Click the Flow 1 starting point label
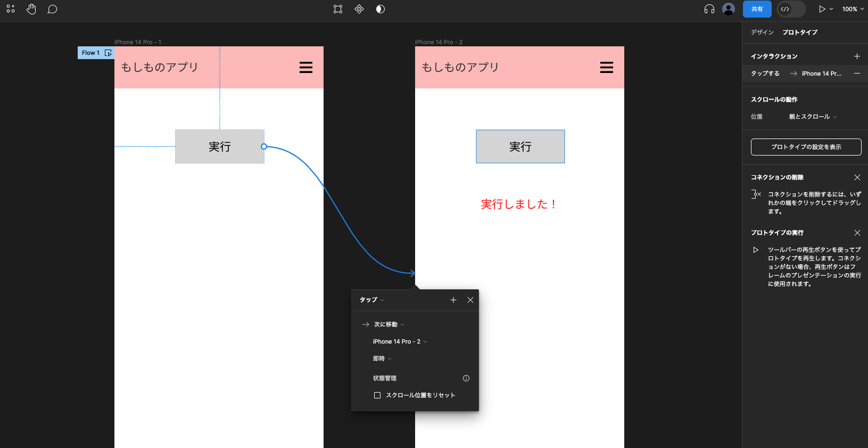The width and height of the screenshot is (868, 448). pos(90,53)
